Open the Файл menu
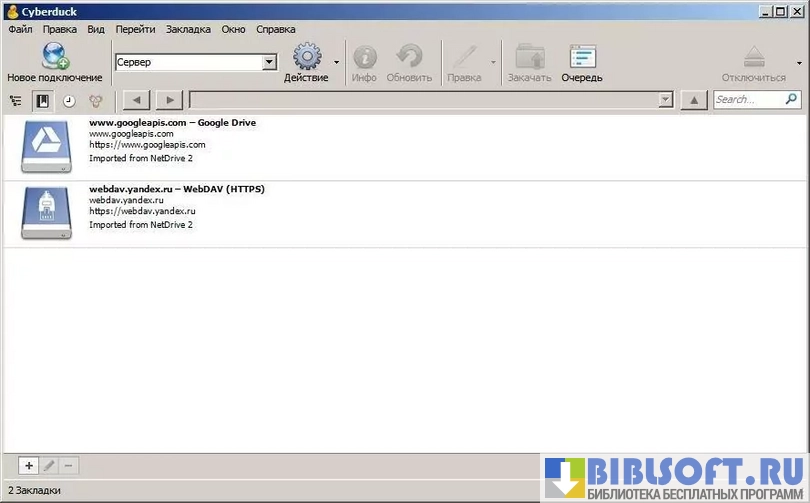Screen dimensions: 810x503 (x=20, y=29)
